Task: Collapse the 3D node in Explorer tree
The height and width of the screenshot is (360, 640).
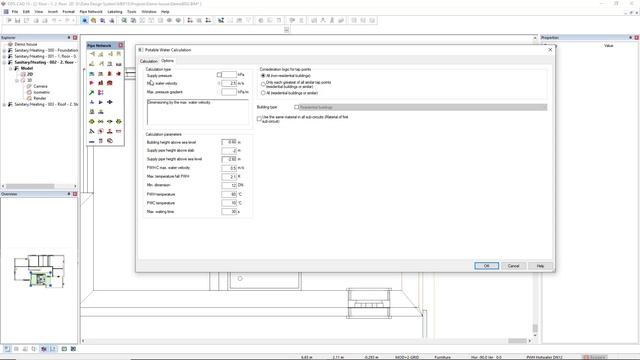Action: pos(17,80)
